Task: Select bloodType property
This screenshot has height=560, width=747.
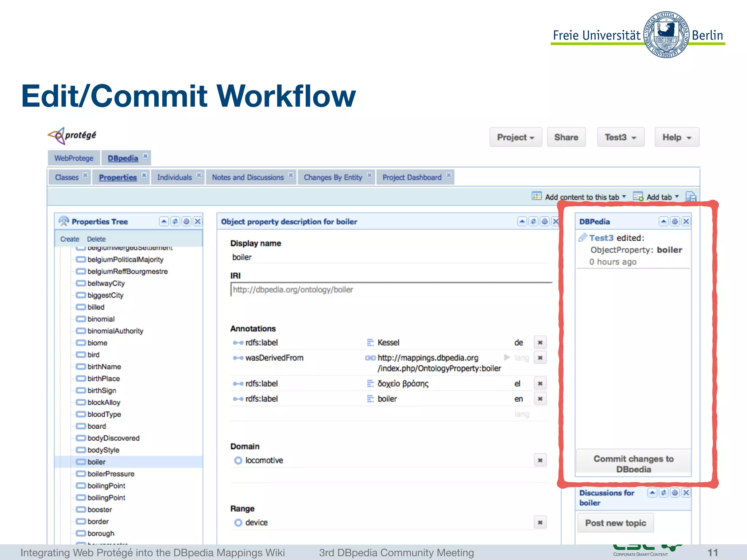Action: point(104,415)
